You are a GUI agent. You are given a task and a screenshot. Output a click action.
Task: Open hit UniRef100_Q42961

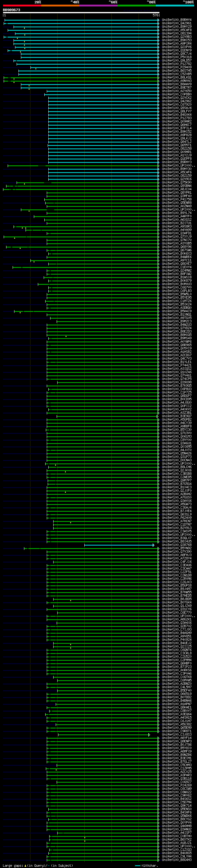point(176,23)
